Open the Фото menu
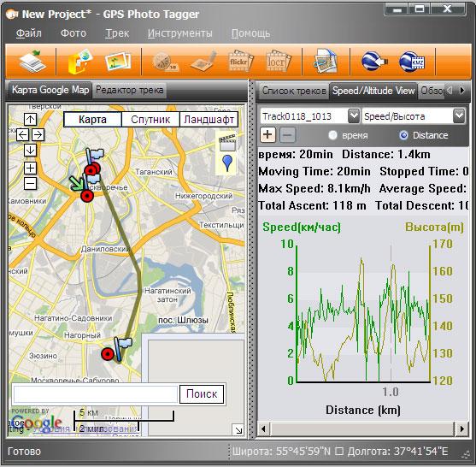476x467 pixels. click(73, 33)
